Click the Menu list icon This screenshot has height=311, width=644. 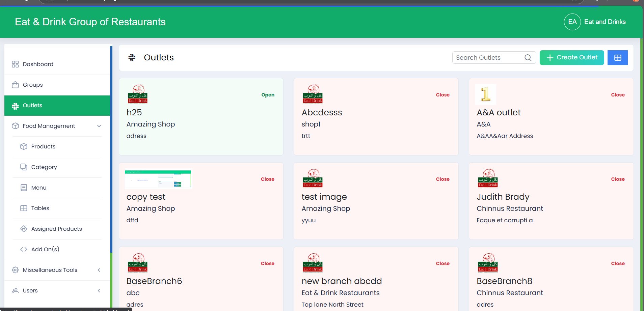point(24,188)
